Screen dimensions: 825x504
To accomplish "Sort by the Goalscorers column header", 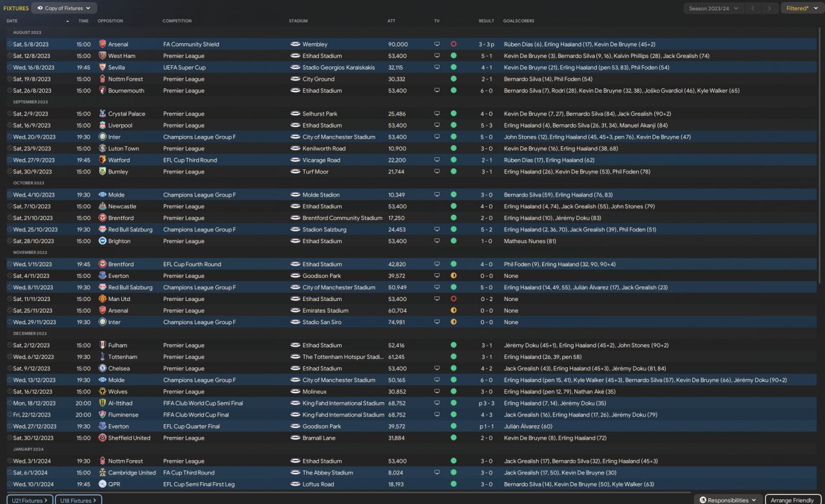I will [519, 21].
